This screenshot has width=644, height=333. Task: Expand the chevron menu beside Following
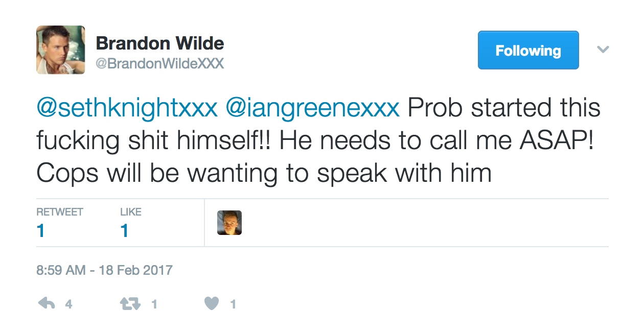(x=603, y=50)
